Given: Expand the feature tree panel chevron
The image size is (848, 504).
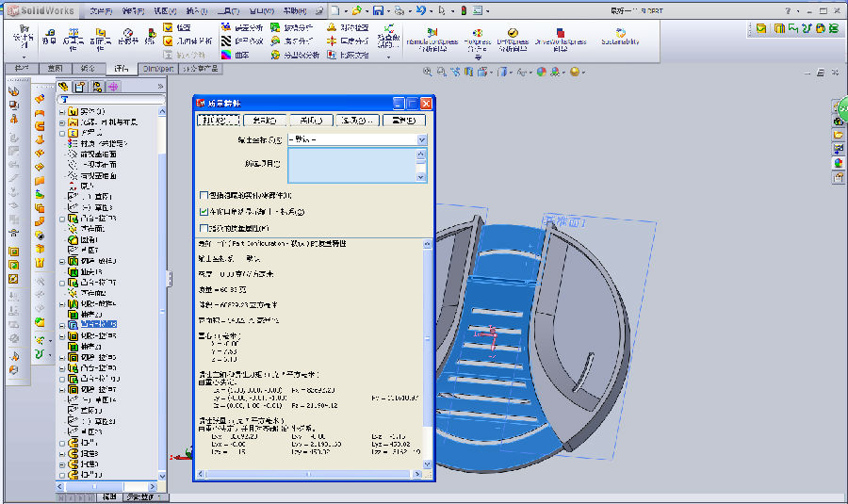Looking at the screenshot, I should pos(160,87).
